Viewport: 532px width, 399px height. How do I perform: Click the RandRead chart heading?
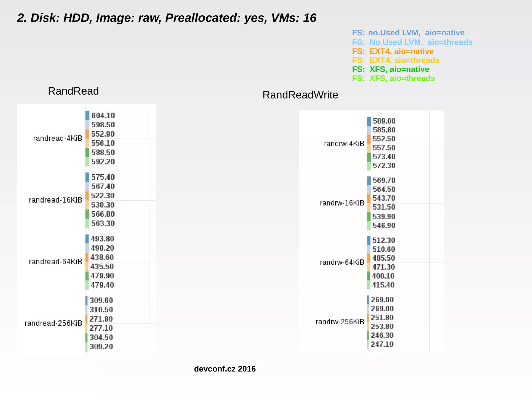click(x=73, y=91)
